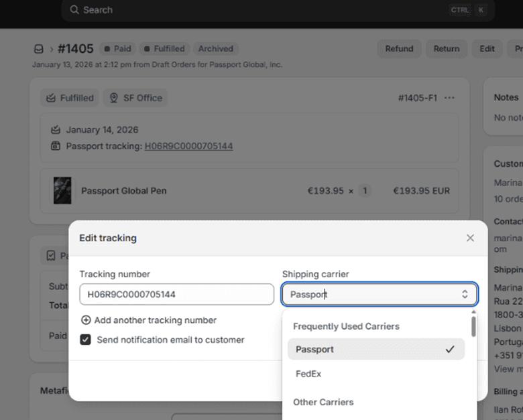Viewport: 523px width, 420px height.
Task: Click the calendar icon next to January 14, 2026
Action: [56, 130]
